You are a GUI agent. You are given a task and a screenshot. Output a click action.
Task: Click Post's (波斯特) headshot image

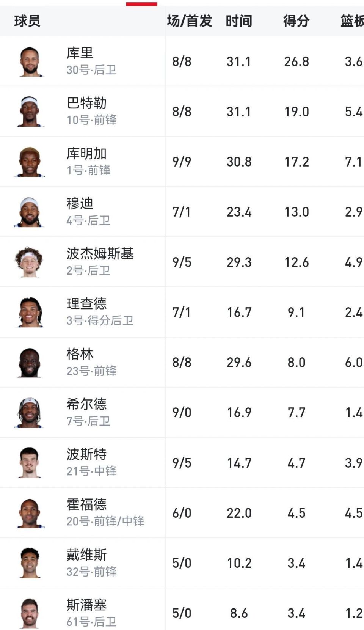30,463
